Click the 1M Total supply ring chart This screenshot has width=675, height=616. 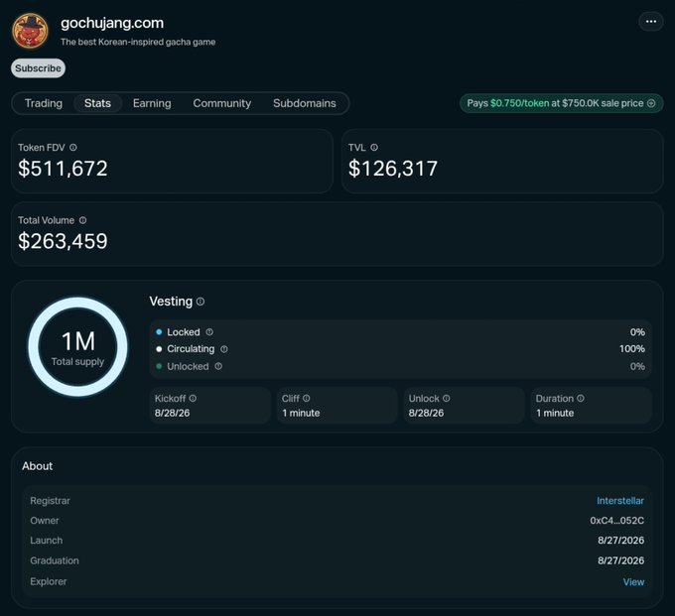tap(77, 347)
